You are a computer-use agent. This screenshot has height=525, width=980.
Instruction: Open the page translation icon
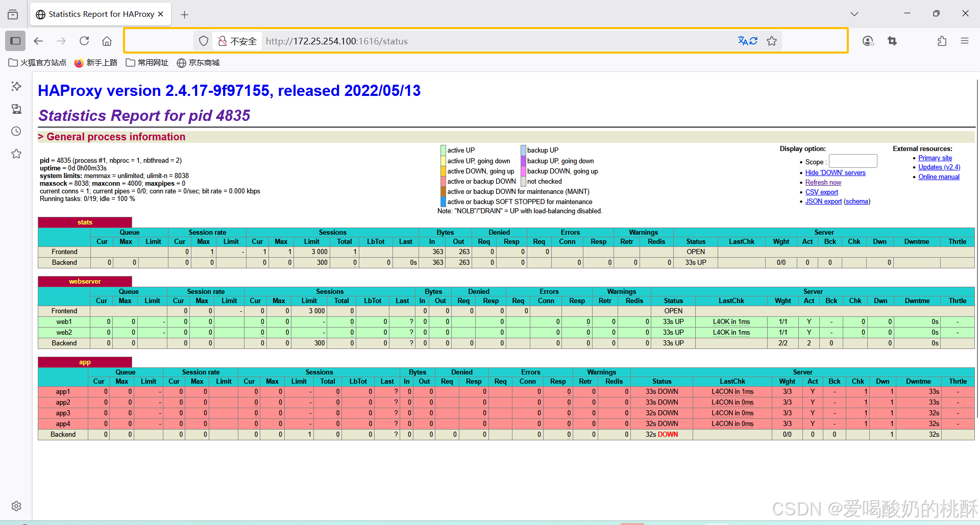point(748,41)
